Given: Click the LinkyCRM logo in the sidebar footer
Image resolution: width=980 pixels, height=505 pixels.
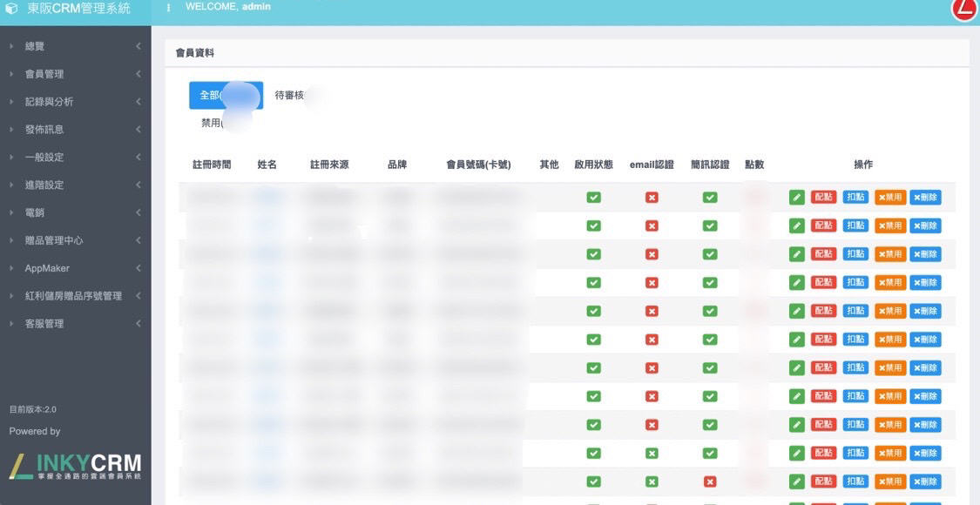Looking at the screenshot, I should (x=75, y=466).
